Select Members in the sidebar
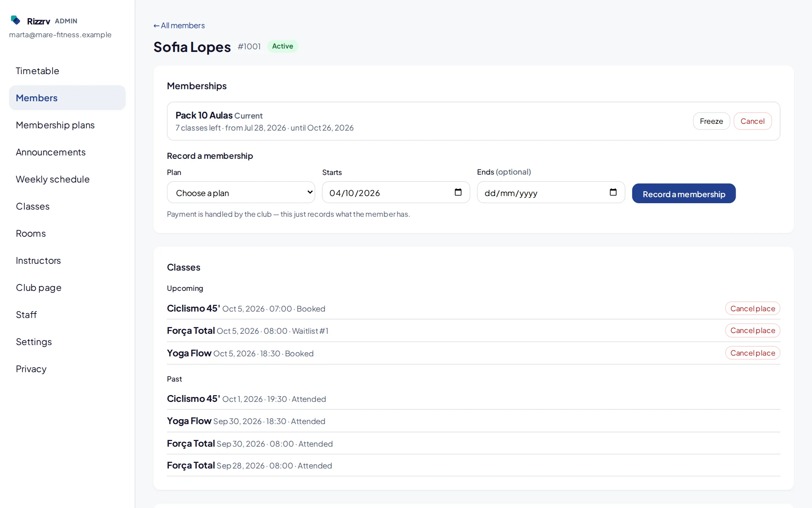The width and height of the screenshot is (812, 508). (x=67, y=98)
